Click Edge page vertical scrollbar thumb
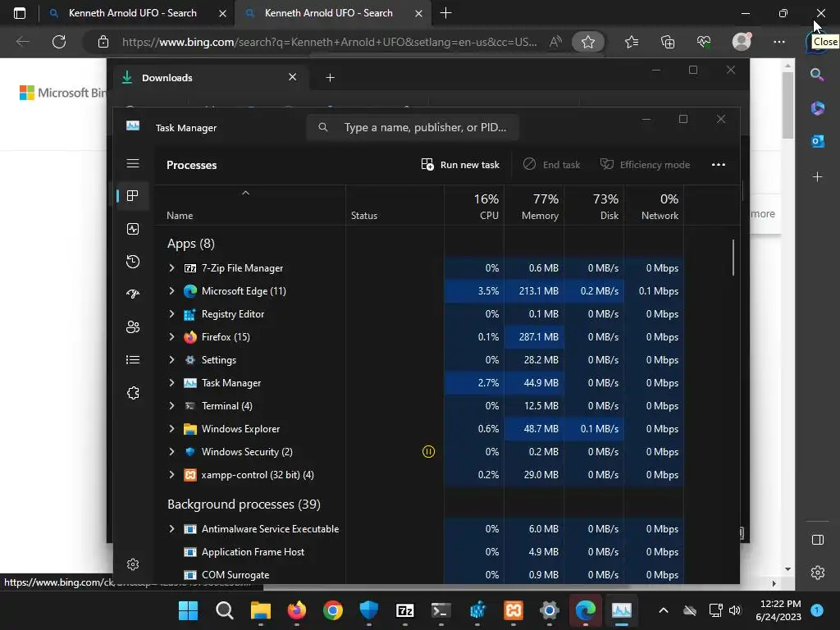The image size is (840, 630). tap(787, 105)
